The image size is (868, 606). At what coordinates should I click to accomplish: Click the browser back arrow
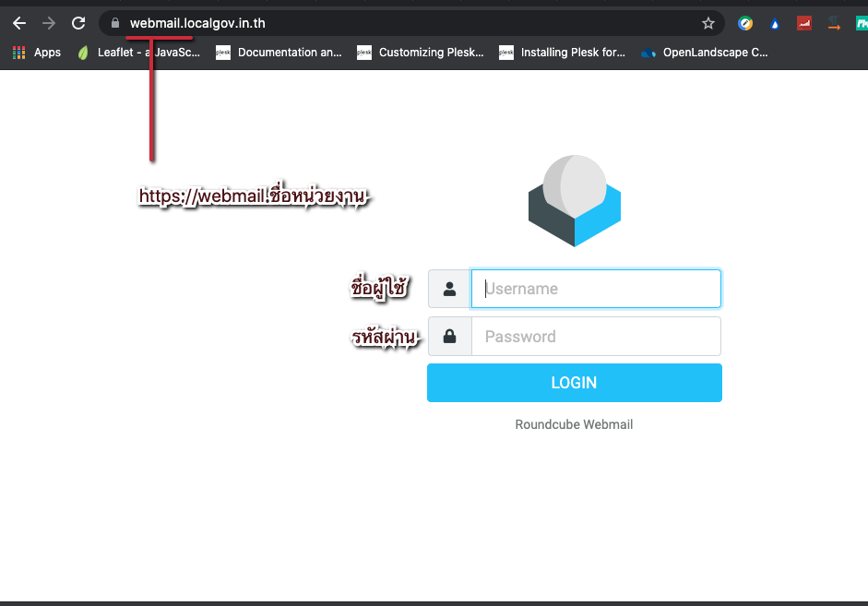[19, 23]
